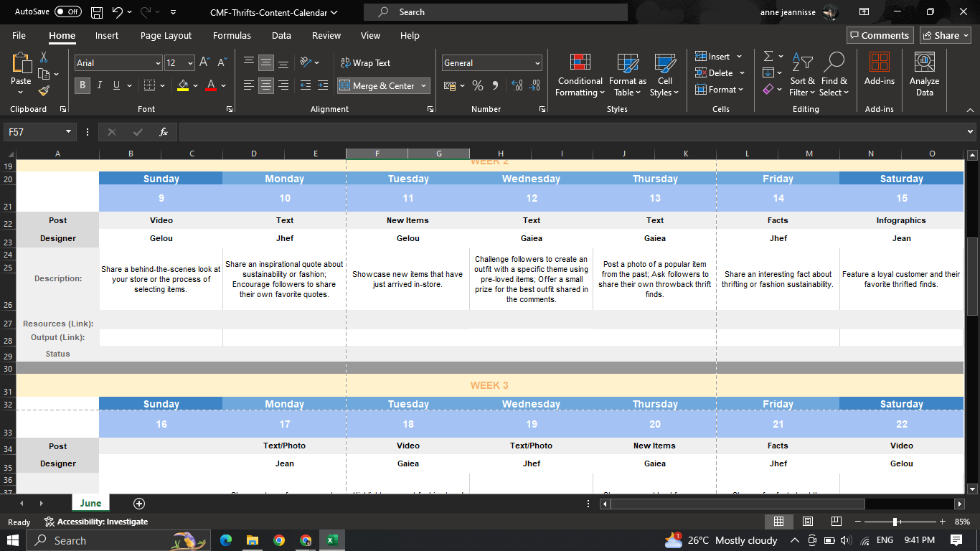The width and height of the screenshot is (980, 551).
Task: Click the Decrease Indent icon
Action: click(305, 85)
